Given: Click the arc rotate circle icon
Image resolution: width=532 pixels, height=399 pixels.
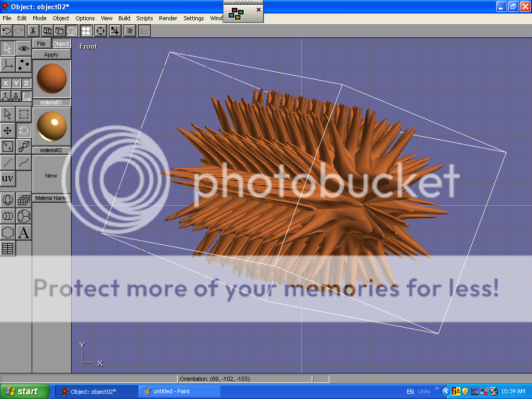Looking at the screenshot, I should tap(101, 31).
